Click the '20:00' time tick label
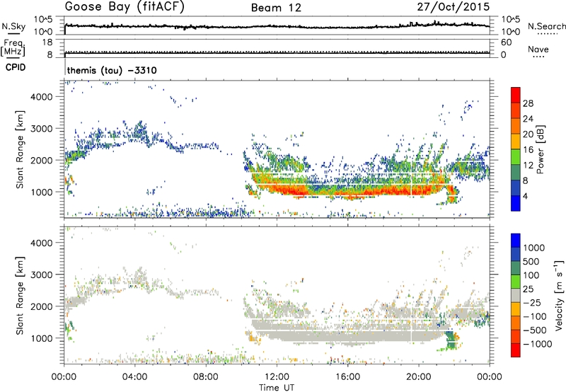This screenshot has height=392, width=566. 419,377
